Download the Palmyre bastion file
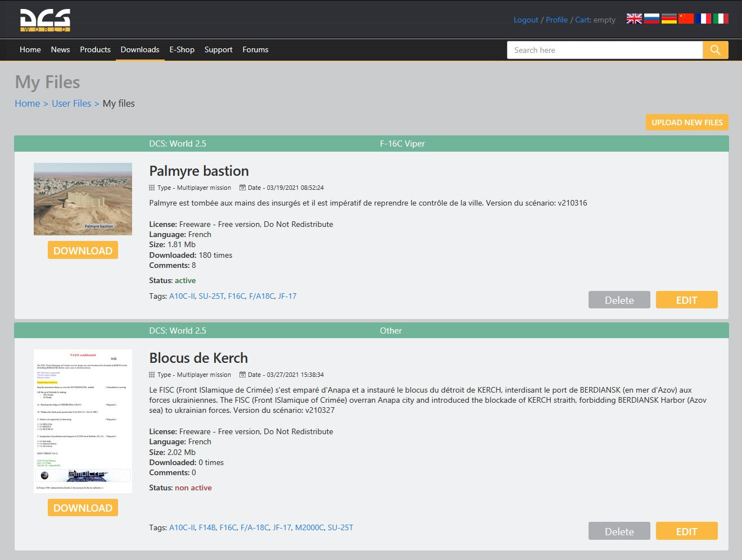Screen dimensions: 742x560 tap(83, 251)
